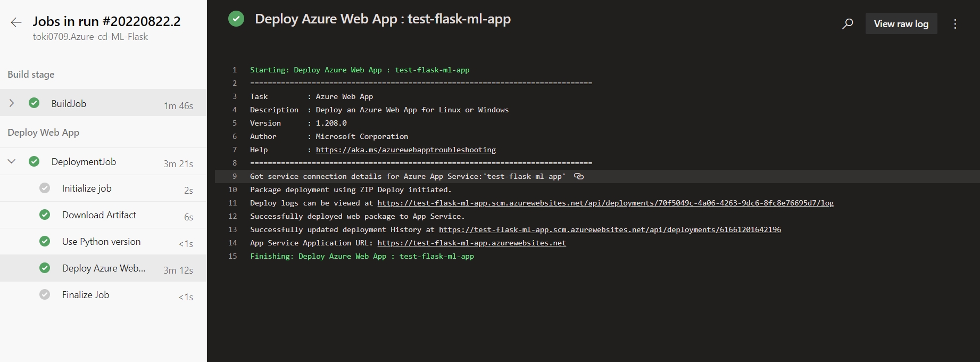Click the green success icon beside BuildJob

point(34,103)
